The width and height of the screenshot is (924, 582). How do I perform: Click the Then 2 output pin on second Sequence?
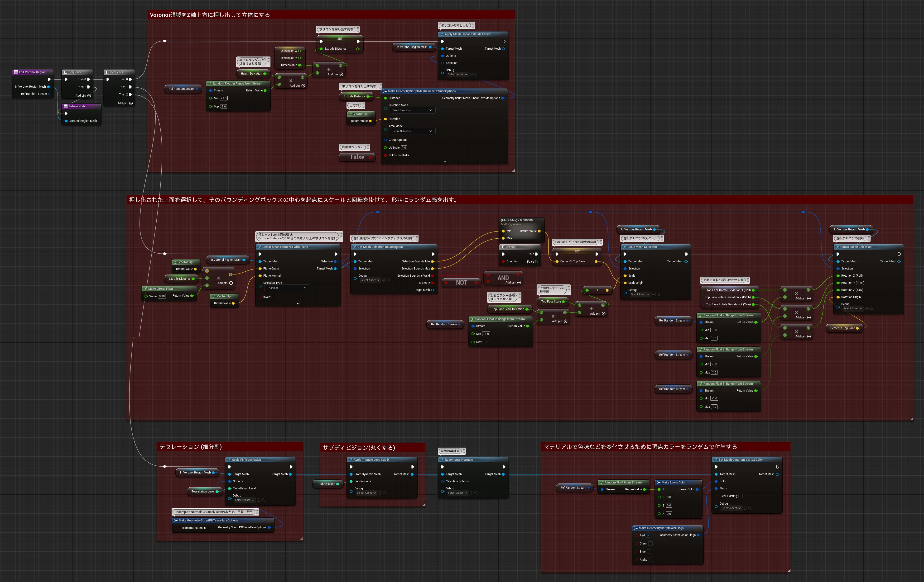(130, 94)
